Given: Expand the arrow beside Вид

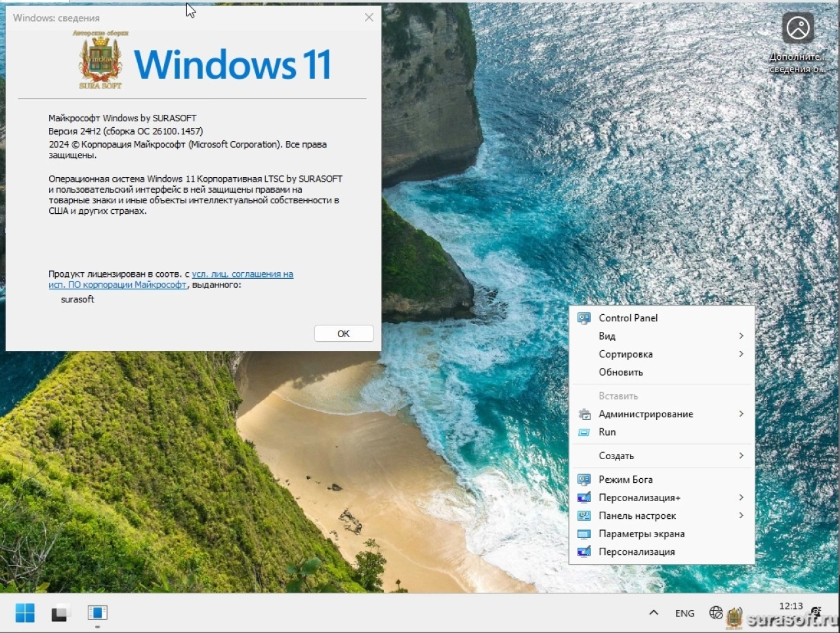Looking at the screenshot, I should (741, 336).
